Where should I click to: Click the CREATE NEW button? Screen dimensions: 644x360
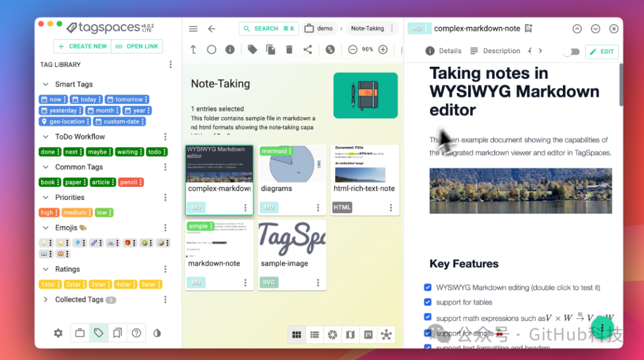pyautogui.click(x=82, y=46)
